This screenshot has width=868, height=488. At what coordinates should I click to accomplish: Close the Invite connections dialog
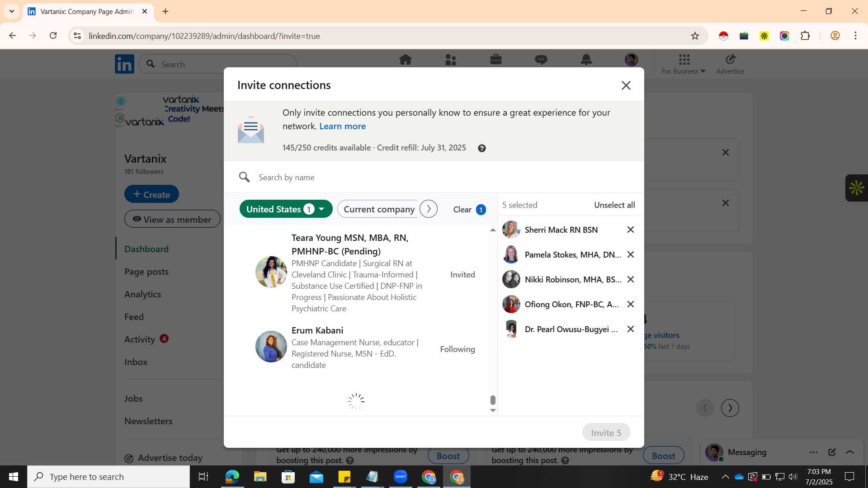click(626, 85)
